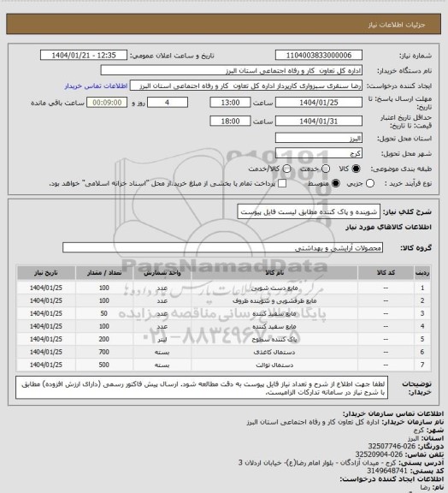Select the کالا/خدمت radio button
The height and width of the screenshot is (493, 448).
[286, 169]
